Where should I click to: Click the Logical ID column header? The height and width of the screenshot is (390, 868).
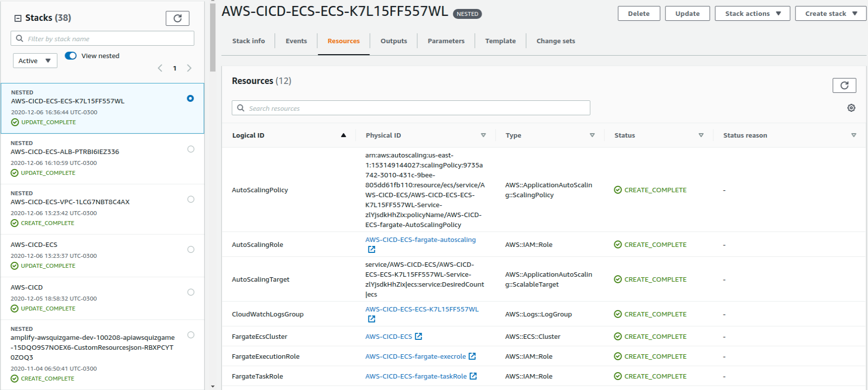click(248, 135)
